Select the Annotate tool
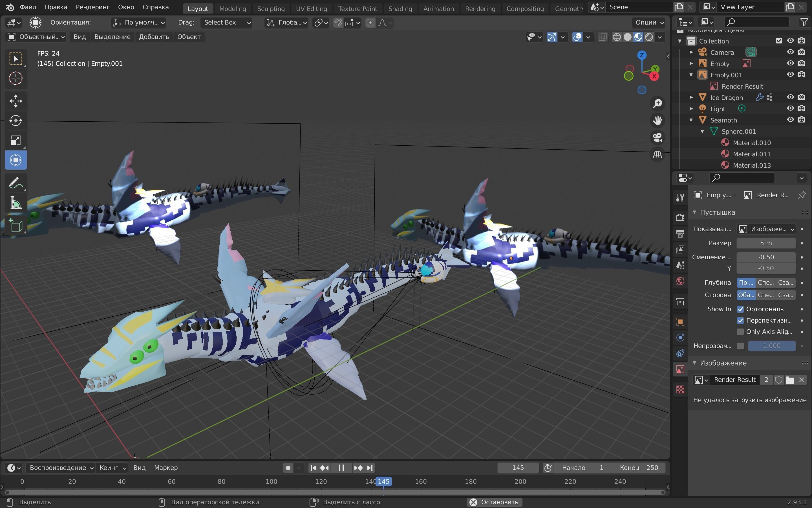Viewport: 812px width, 508px height. [x=16, y=183]
